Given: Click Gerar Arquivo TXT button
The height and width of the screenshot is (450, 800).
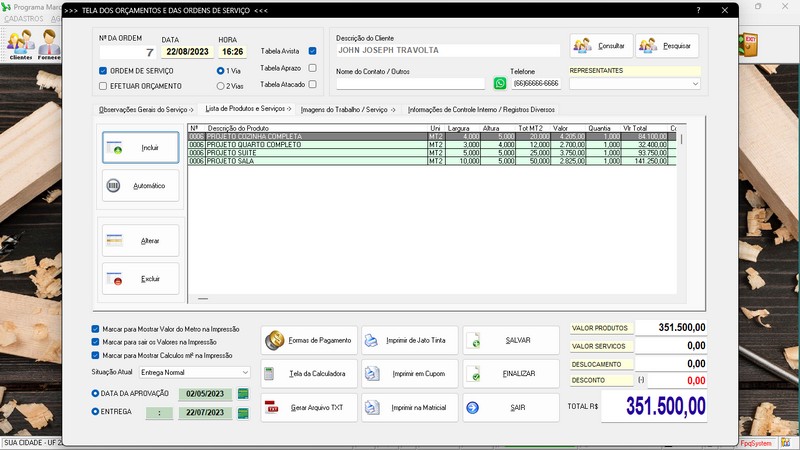Looking at the screenshot, I should (309, 408).
